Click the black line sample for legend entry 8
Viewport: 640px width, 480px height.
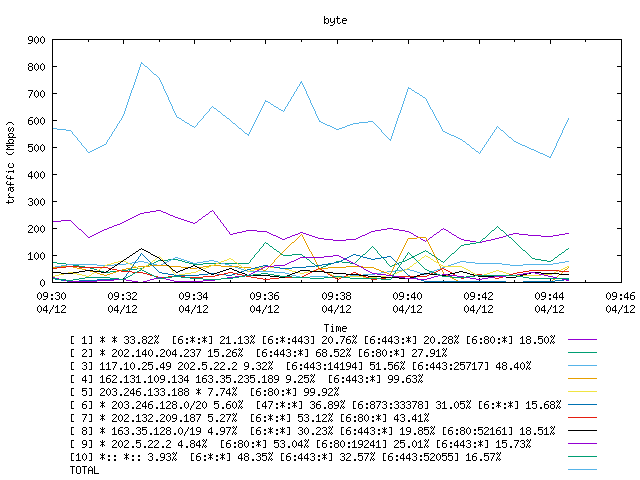click(x=582, y=431)
